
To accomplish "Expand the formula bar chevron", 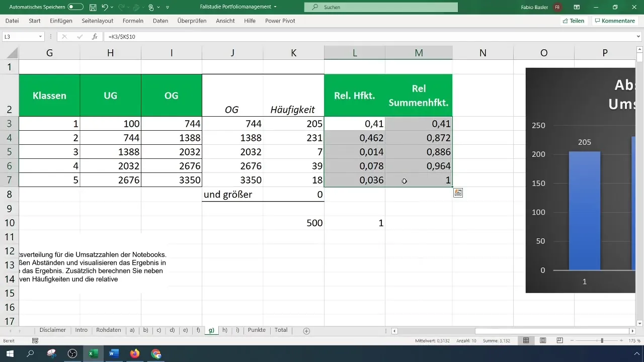I will (639, 37).
